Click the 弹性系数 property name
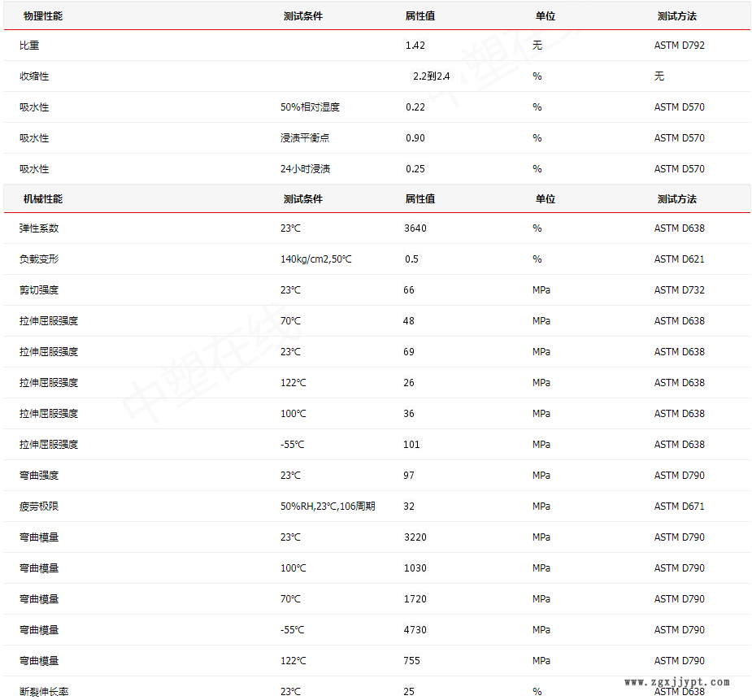This screenshot has width=752, height=700. point(39,228)
